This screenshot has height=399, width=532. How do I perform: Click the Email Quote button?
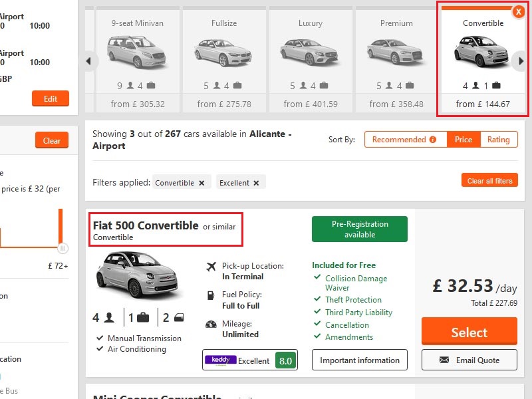point(469,360)
